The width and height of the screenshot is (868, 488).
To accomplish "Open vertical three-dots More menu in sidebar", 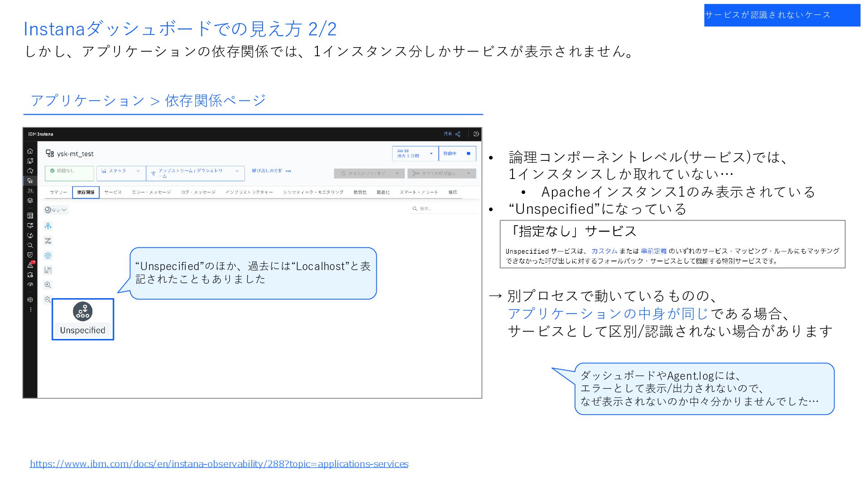I will pyautogui.click(x=30, y=309).
